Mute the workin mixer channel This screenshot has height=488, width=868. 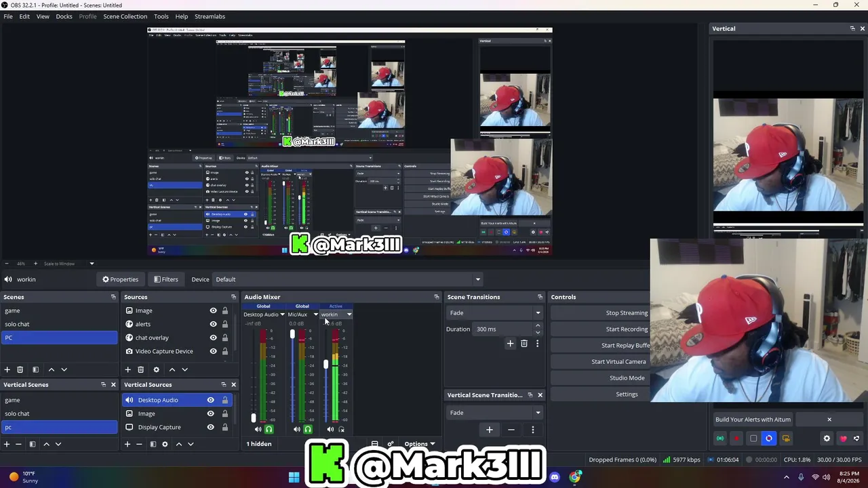click(330, 429)
